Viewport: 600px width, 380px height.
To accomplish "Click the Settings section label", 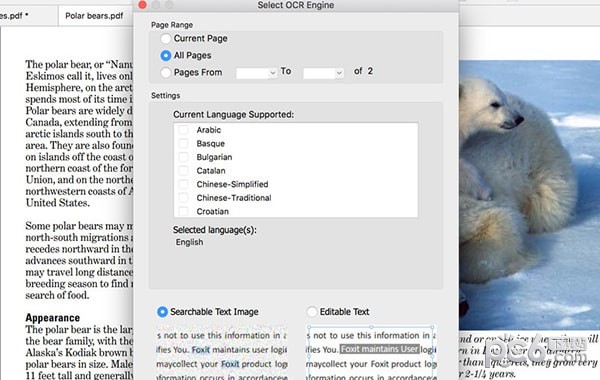I will [x=165, y=96].
